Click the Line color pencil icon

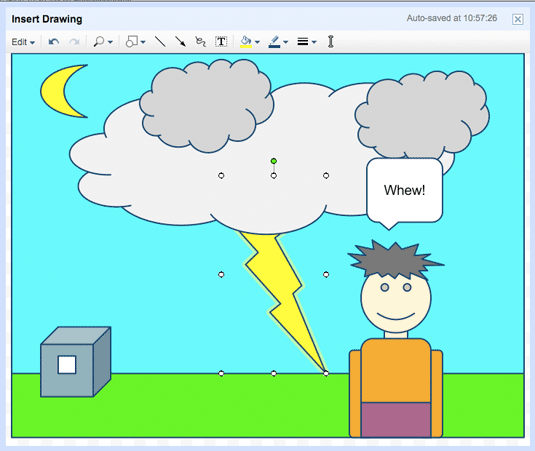[274, 42]
